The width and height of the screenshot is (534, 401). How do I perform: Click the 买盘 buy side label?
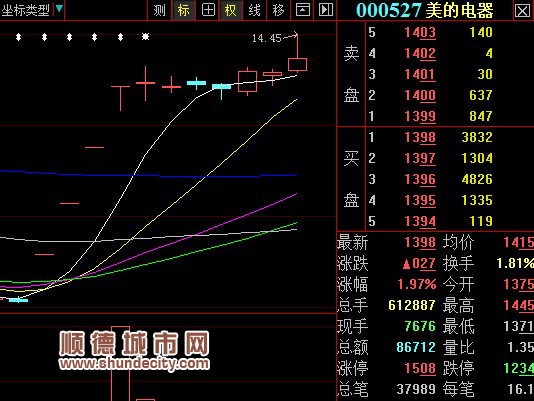pos(351,179)
